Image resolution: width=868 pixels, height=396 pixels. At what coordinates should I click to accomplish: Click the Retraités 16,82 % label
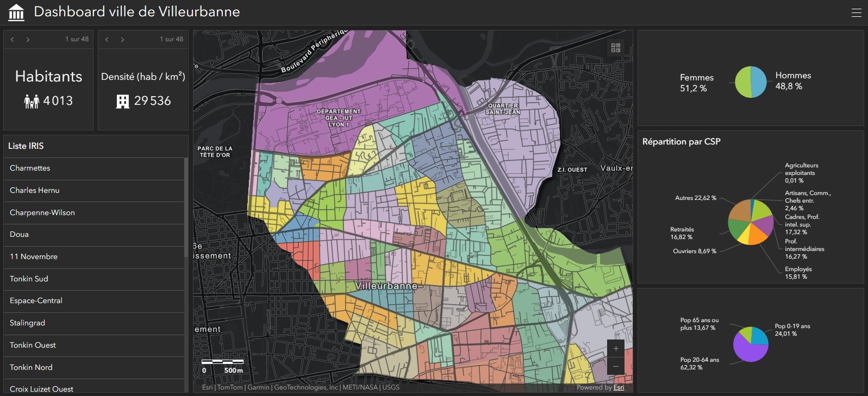point(682,233)
